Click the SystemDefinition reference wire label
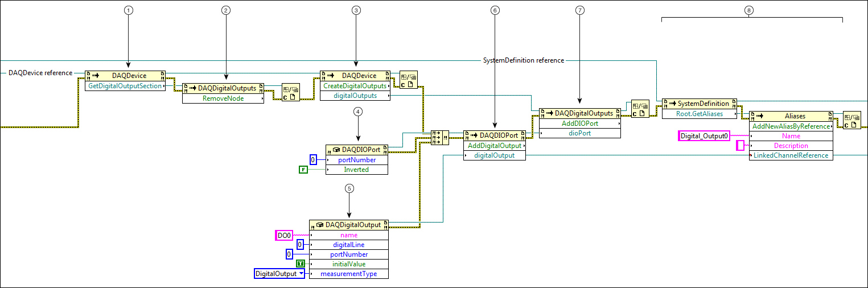This screenshot has width=868, height=288. pos(523,60)
